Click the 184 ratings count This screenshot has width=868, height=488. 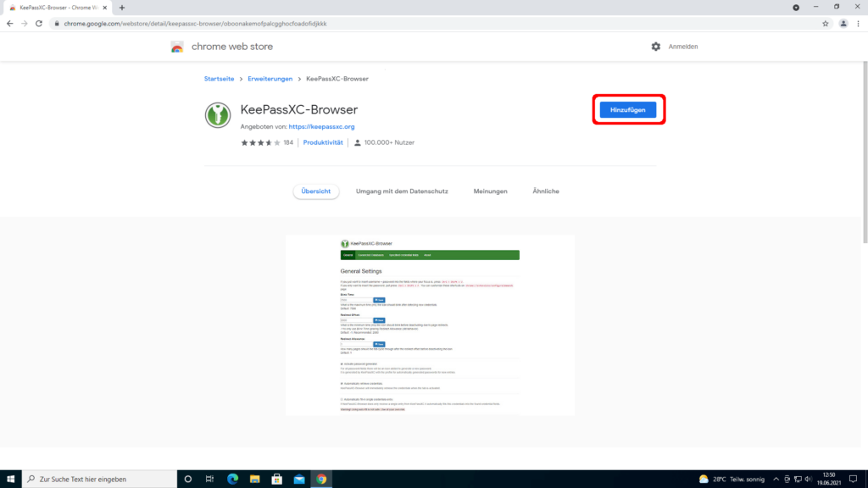(288, 142)
